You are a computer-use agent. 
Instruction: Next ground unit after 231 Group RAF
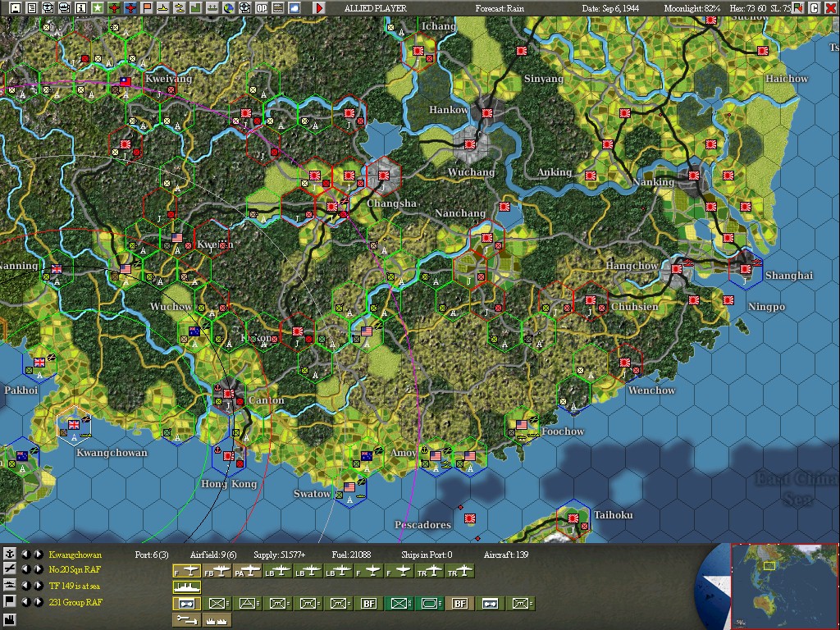tap(38, 601)
